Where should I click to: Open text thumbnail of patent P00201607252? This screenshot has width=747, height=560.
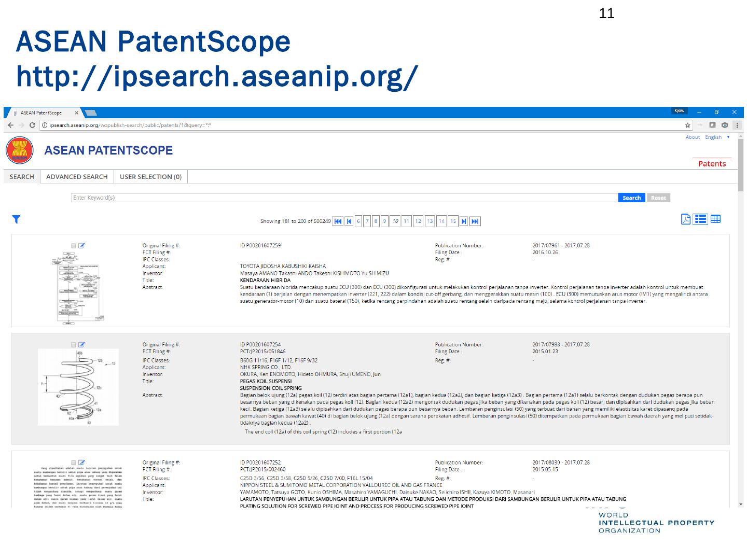tap(78, 488)
